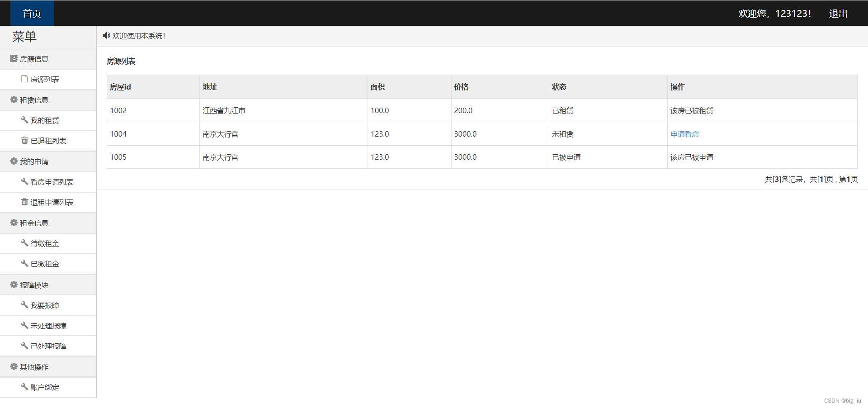Toggle the 我的申请 menu section
This screenshot has width=868, height=408.
(x=48, y=161)
